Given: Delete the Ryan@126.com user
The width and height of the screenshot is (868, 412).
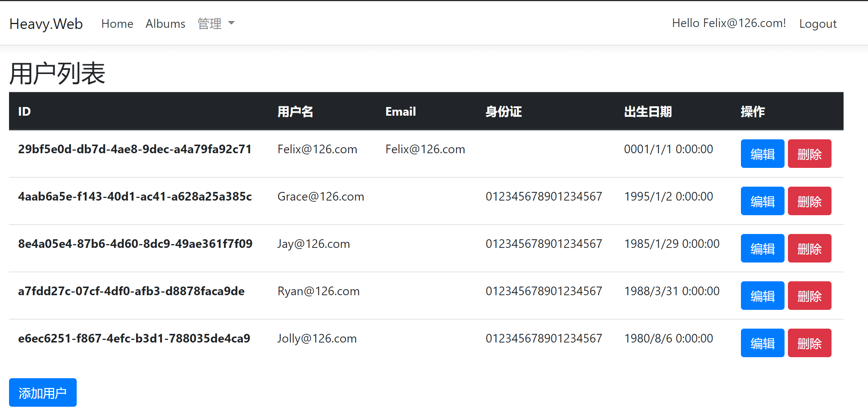Looking at the screenshot, I should [x=809, y=296].
